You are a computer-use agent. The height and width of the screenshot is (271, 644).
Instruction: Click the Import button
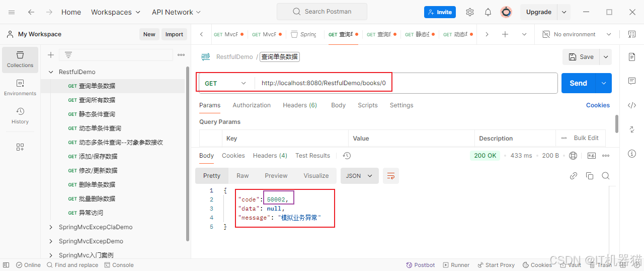click(174, 34)
